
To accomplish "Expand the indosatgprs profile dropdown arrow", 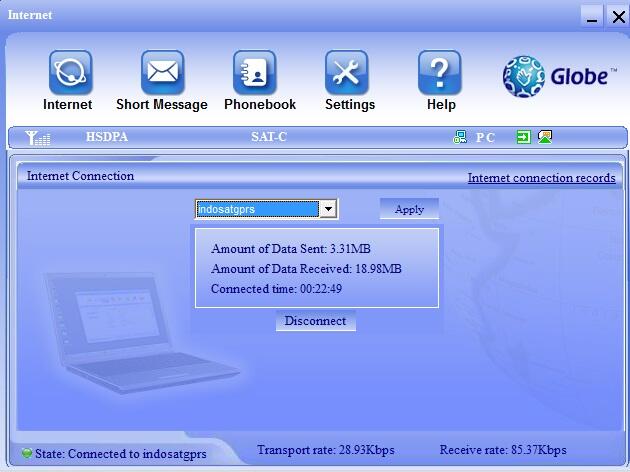I will click(x=328, y=209).
